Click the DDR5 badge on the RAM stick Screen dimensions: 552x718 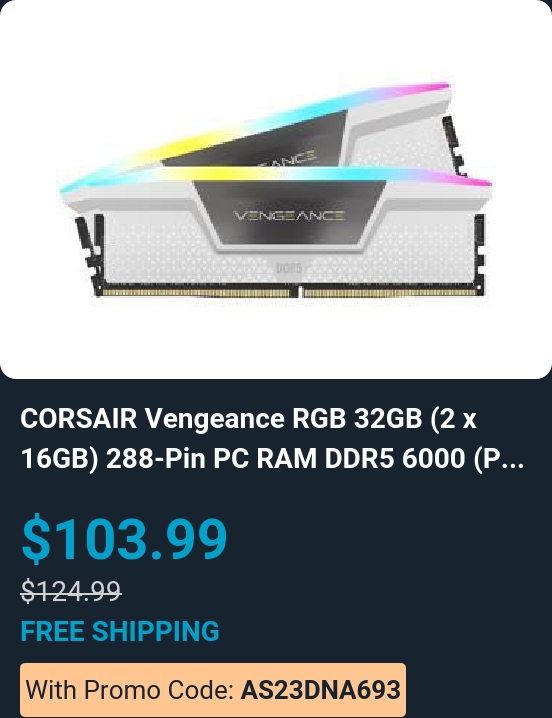290,268
